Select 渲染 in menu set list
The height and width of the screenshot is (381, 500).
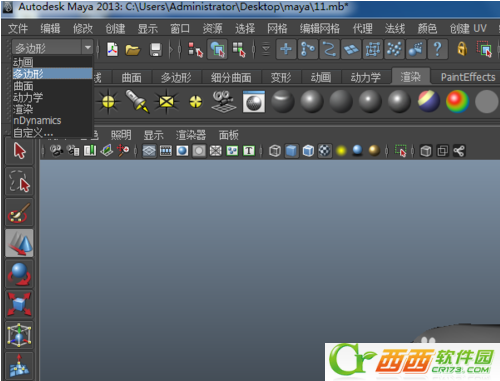[52, 109]
